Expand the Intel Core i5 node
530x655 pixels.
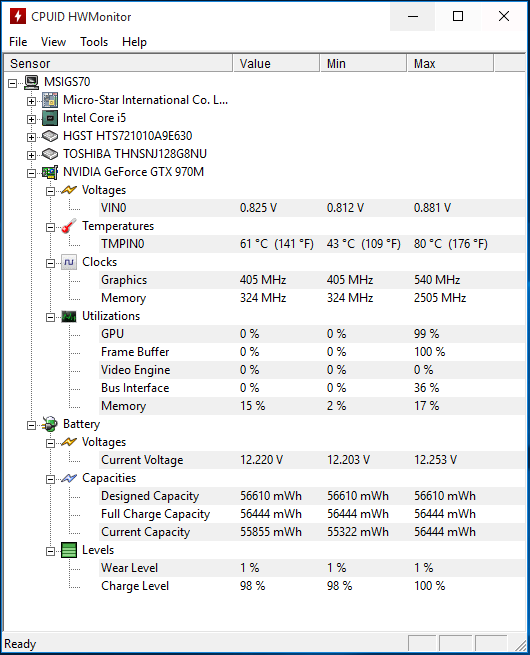(31, 119)
